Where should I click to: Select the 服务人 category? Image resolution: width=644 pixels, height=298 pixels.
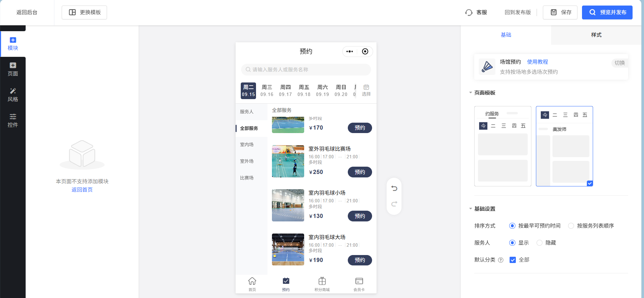252,112
